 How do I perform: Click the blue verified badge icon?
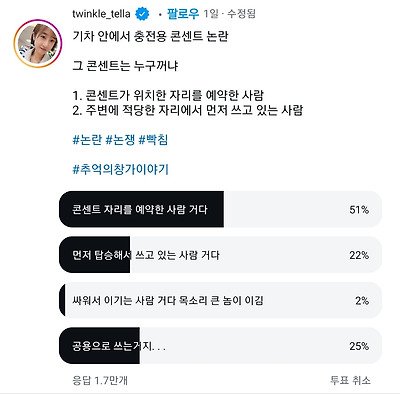coord(142,14)
